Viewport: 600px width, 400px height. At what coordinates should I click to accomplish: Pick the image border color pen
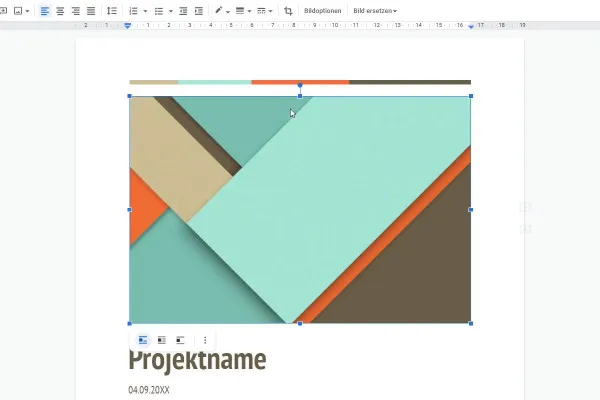[x=218, y=10]
